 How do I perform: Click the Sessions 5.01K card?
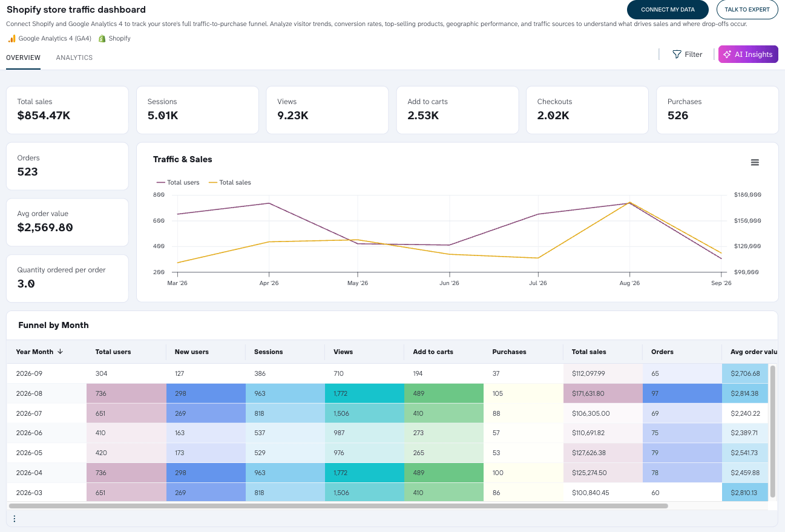tap(197, 110)
